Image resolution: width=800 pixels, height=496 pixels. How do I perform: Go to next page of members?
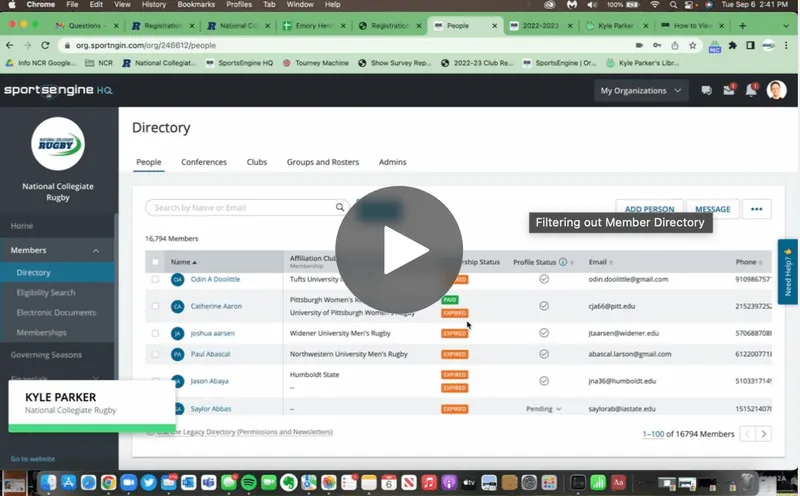[x=764, y=434]
